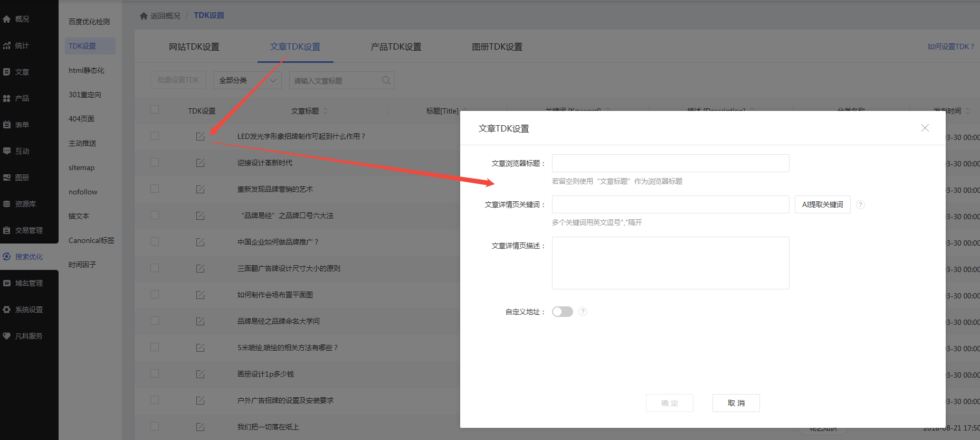980x440 pixels.
Task: Open the 统计 statistics sidebar item
Action: pyautogui.click(x=22, y=45)
